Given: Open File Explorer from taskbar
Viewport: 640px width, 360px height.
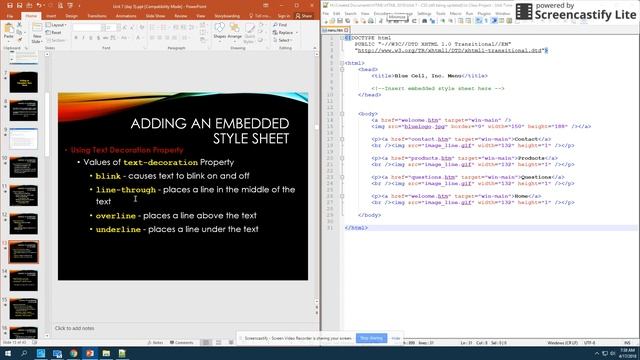Looking at the screenshot, I should 106,353.
